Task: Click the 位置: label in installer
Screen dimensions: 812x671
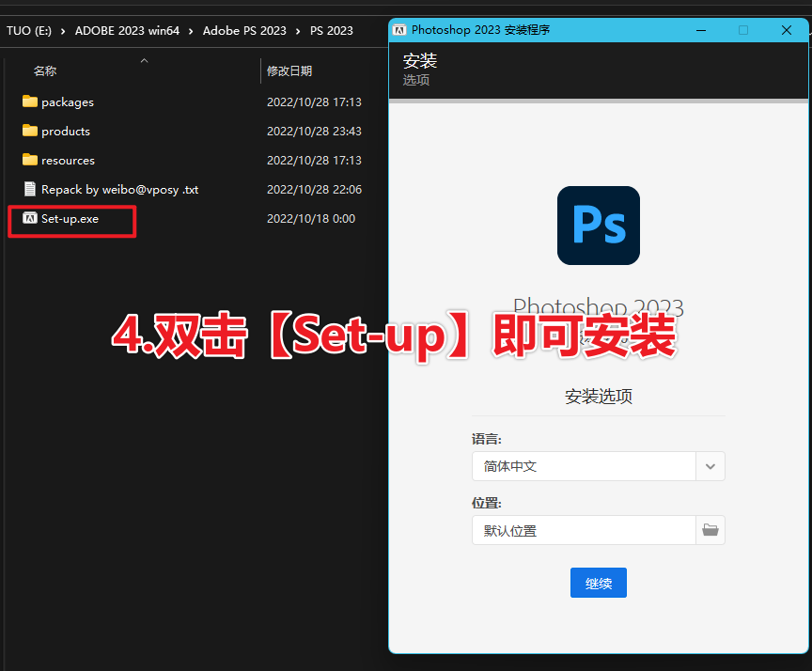Action: (x=487, y=503)
